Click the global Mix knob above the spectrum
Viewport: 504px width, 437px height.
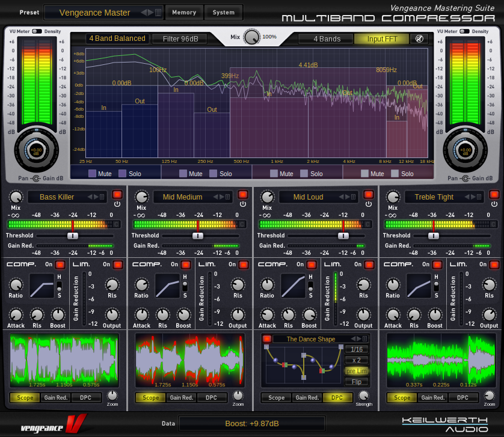coord(251,37)
